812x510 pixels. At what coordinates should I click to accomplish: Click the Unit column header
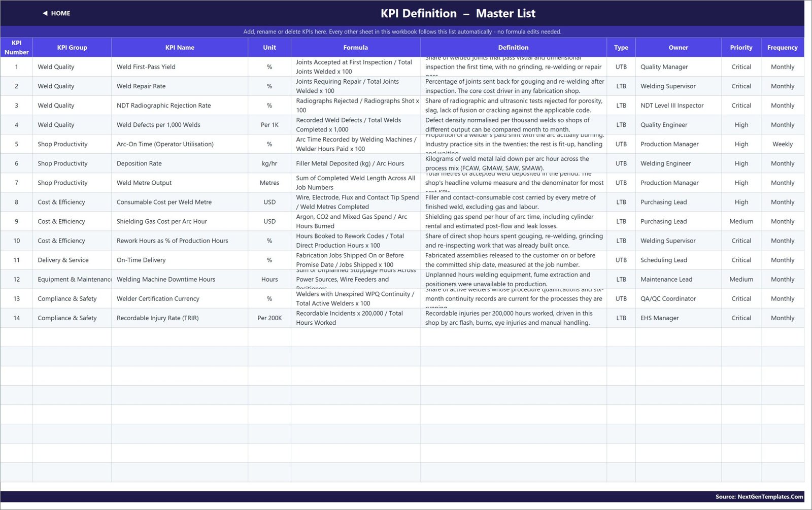click(x=269, y=47)
